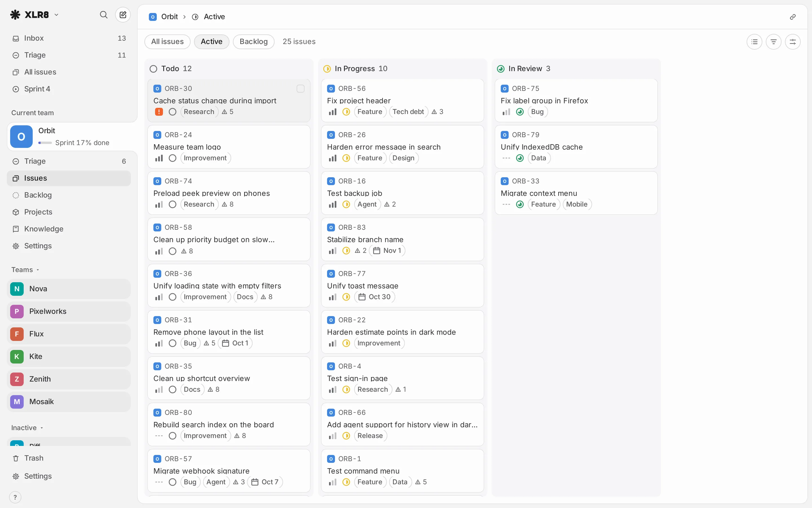The height and width of the screenshot is (508, 812).
Task: Open Projects in the sidebar
Action: tap(69, 212)
